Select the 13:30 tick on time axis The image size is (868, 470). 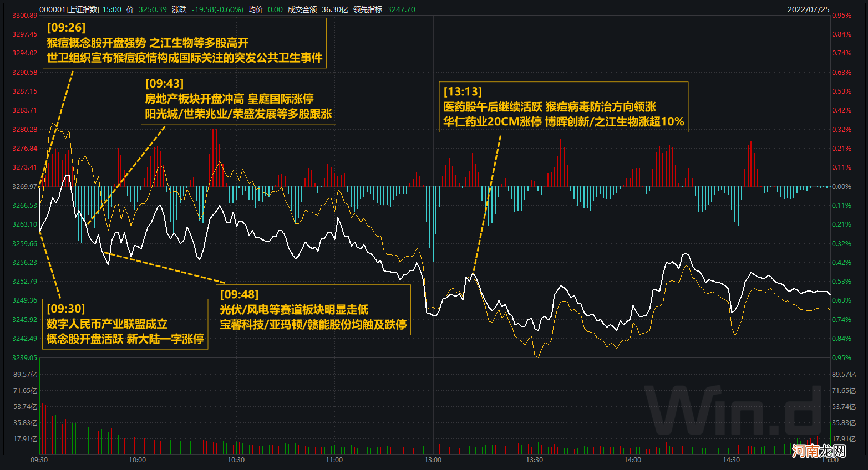pyautogui.click(x=535, y=460)
